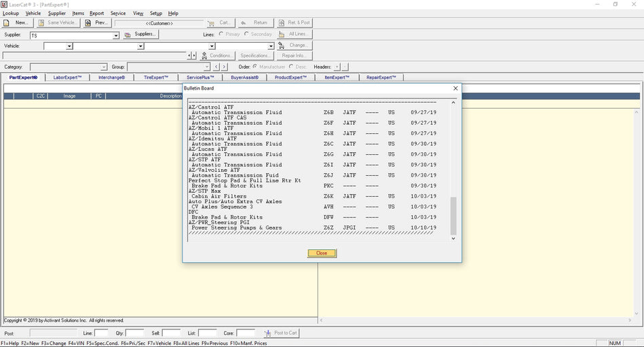Close the Bulletin Board dialog via Close button

pos(322,253)
